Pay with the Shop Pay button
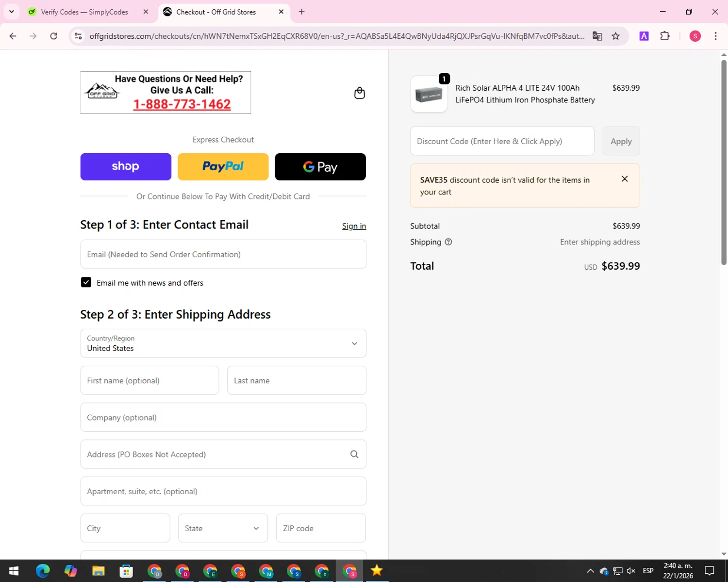Screen dimensions: 728x582 [126, 167]
